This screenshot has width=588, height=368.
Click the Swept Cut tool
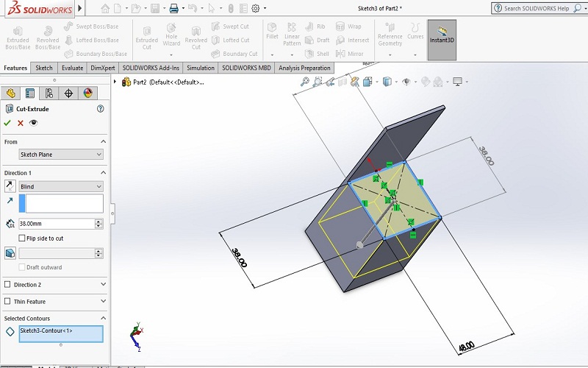click(x=231, y=26)
